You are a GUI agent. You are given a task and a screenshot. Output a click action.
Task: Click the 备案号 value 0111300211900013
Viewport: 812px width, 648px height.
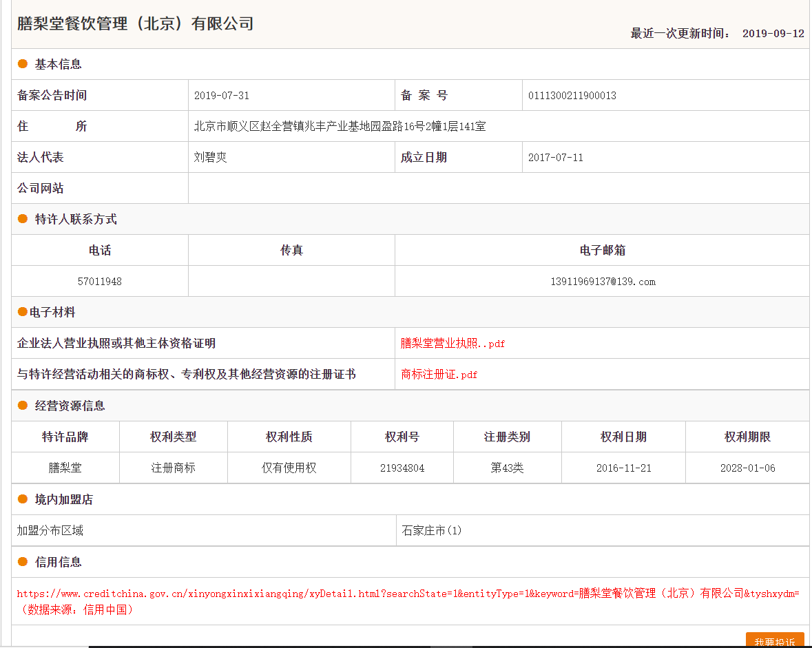tap(572, 96)
